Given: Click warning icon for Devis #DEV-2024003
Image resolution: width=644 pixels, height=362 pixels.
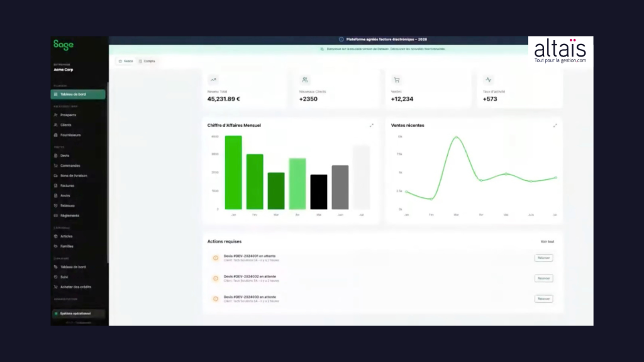Looking at the screenshot, I should click(x=216, y=299).
